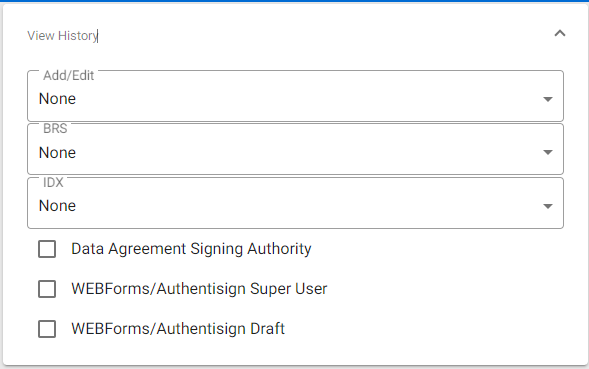
Task: Check Data Agreement Signing Authority box
Action: pos(47,249)
